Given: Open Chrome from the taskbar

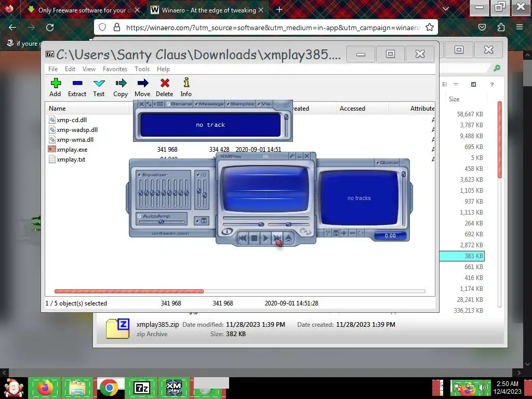Looking at the screenshot, I should pos(109,388).
